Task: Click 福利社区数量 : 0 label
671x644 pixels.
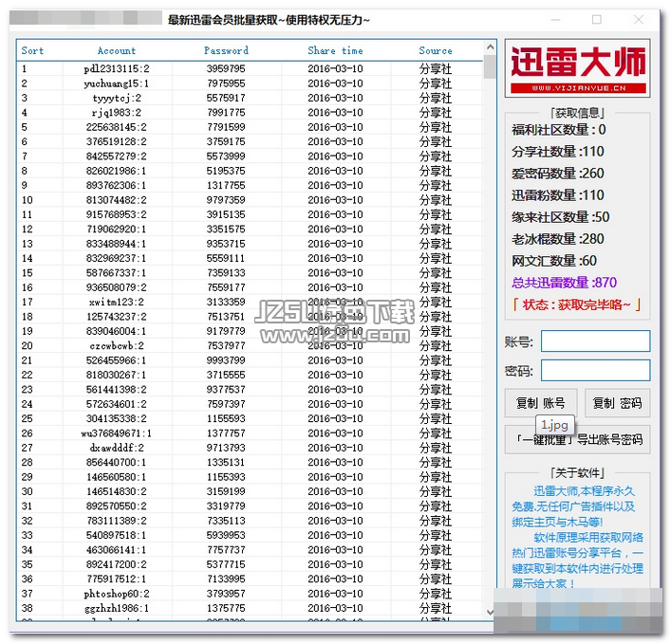Action: 558,130
